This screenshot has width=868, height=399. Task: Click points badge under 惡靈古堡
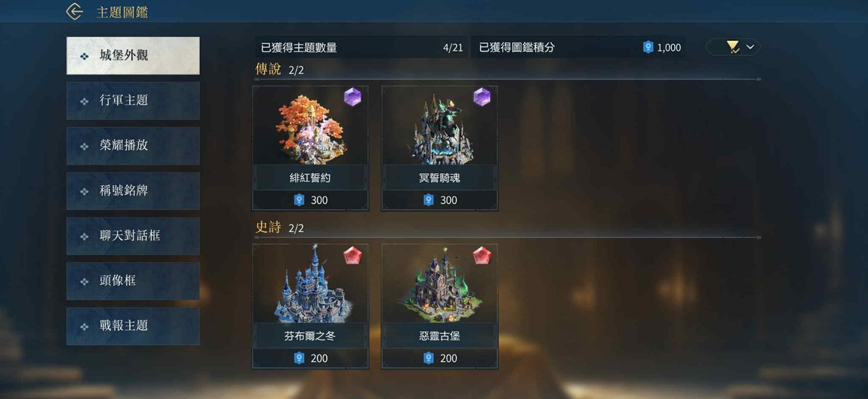point(429,358)
